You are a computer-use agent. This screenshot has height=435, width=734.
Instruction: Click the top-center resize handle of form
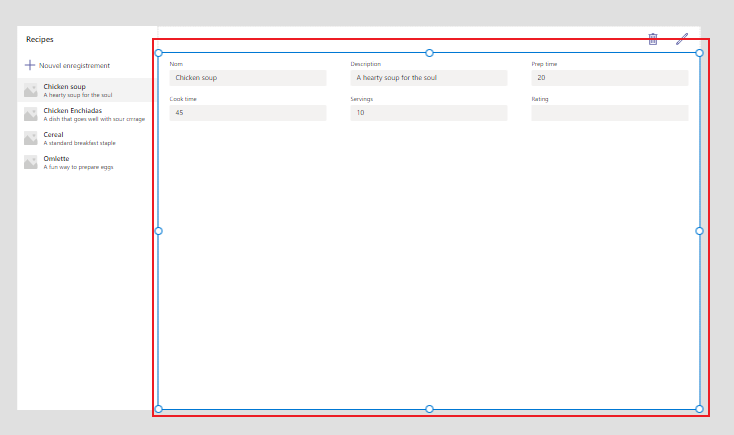coord(429,53)
